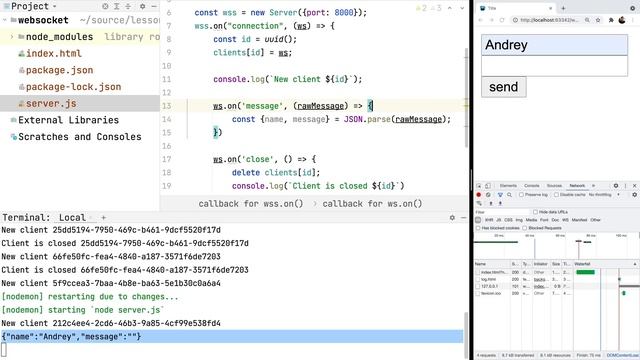Viewport: 640px width, 360px height.
Task: Click the locate/select opened file icon in Project panel
Action: (105, 6)
